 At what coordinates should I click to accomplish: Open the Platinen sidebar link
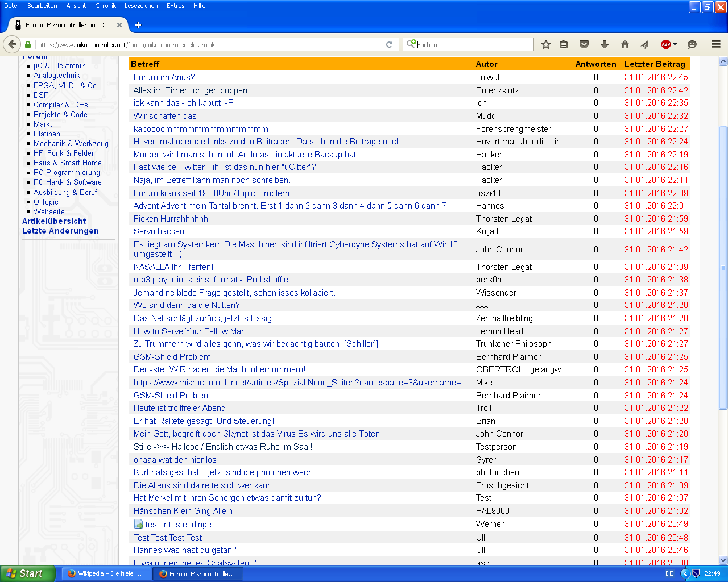47,134
